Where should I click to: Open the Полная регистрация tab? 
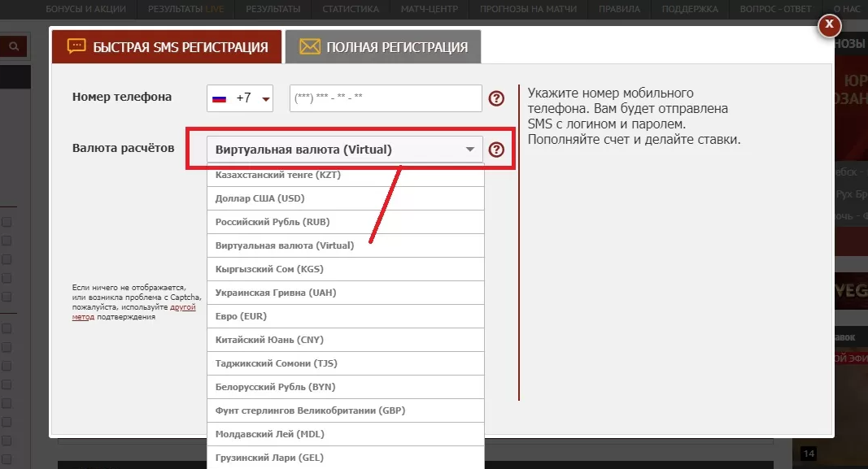(383, 47)
